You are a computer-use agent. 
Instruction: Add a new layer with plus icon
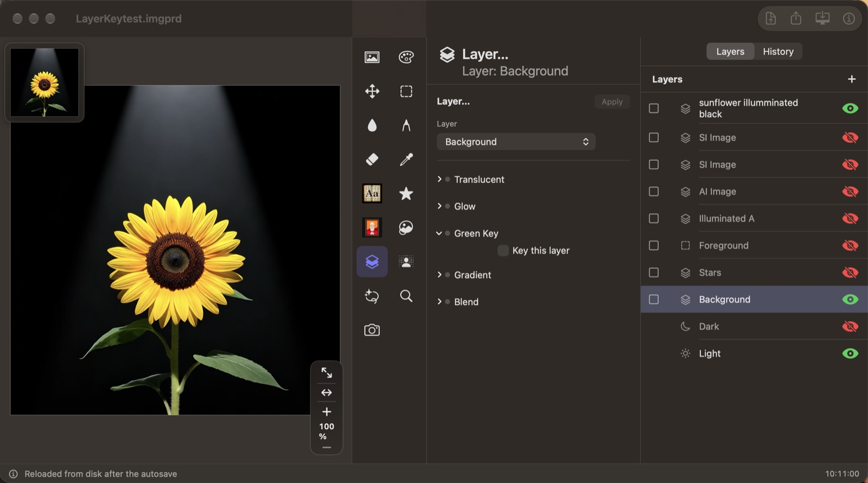[852, 79]
